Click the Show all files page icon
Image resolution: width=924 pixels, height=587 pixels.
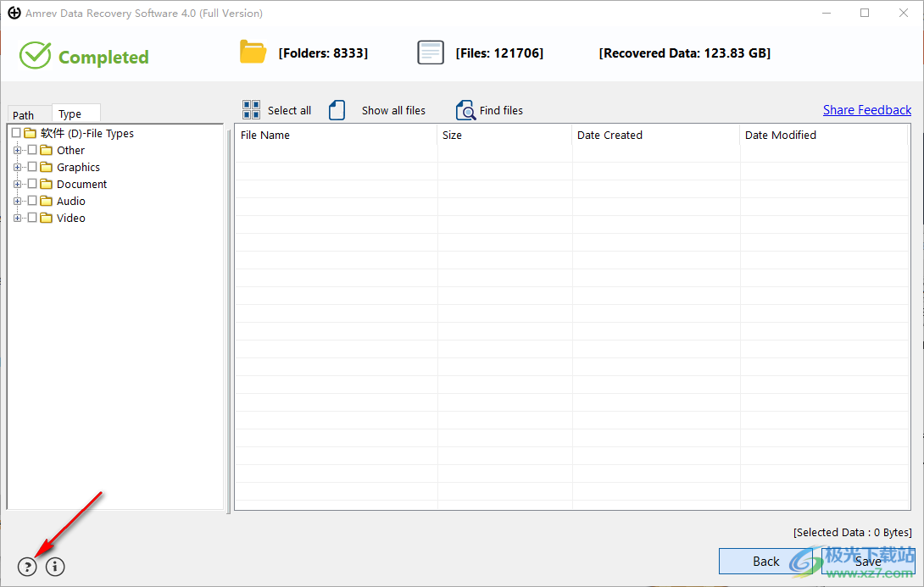coord(337,109)
